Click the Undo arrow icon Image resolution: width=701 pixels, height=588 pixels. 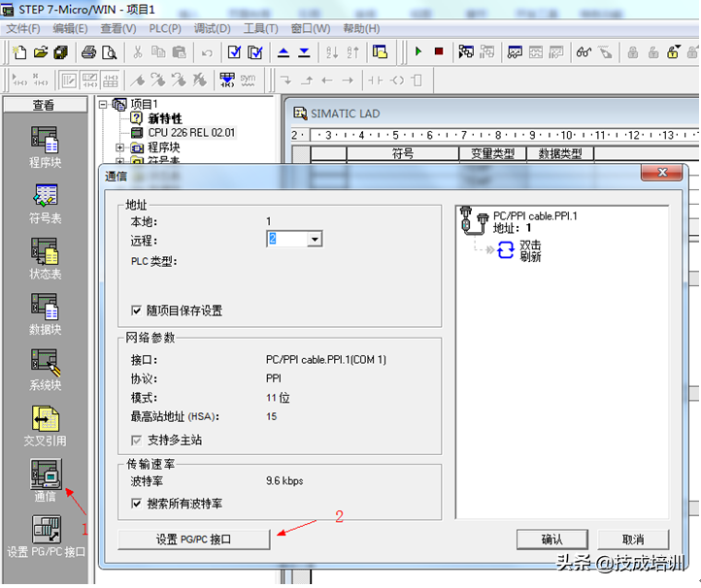[x=207, y=53]
